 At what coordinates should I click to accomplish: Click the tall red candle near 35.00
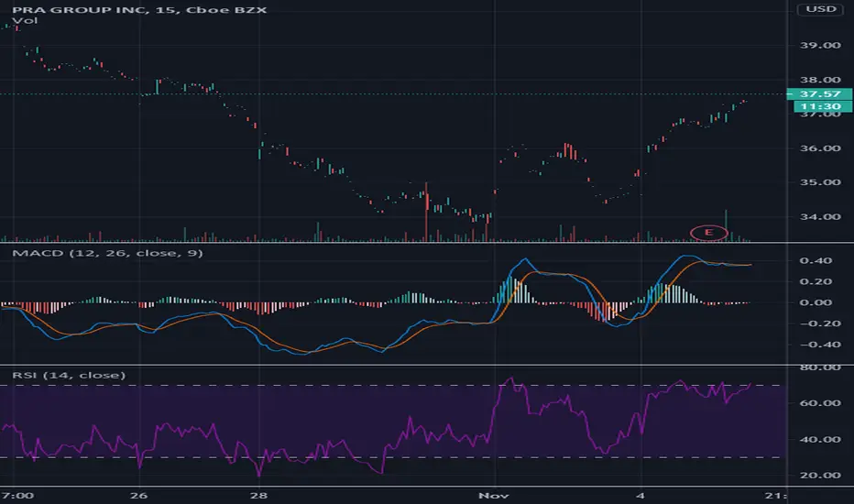tap(426, 212)
